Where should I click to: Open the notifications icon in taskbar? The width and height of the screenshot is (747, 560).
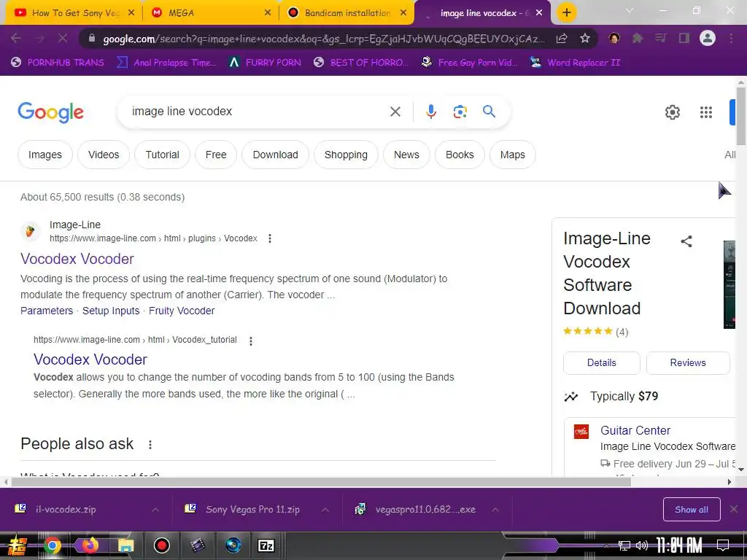click(723, 545)
